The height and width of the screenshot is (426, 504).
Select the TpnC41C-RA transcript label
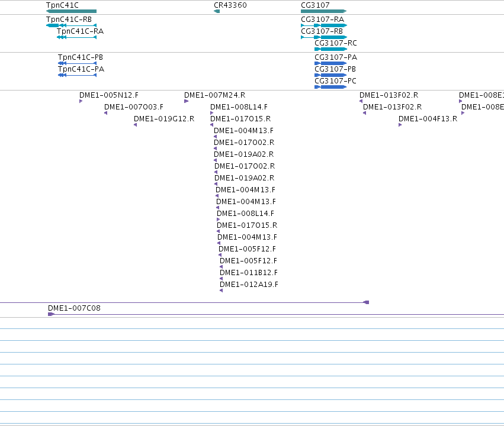(80, 31)
